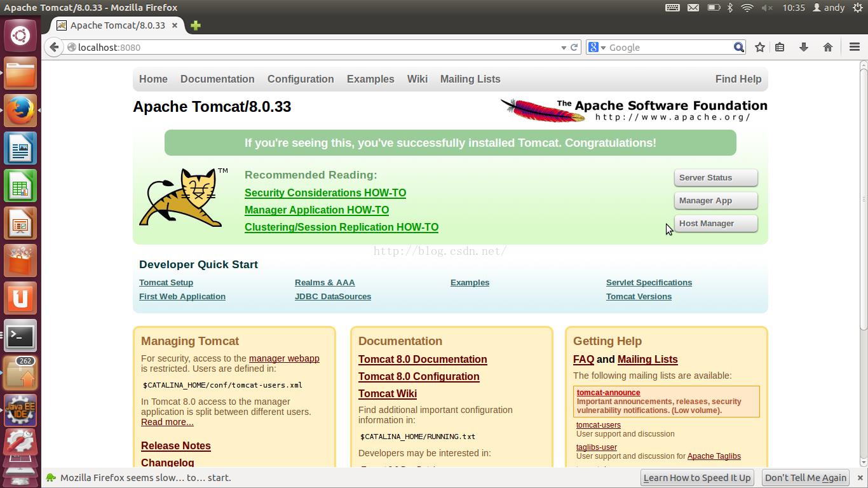The image size is (868, 488).
Task: Show bookmarks list icon
Action: point(780,47)
